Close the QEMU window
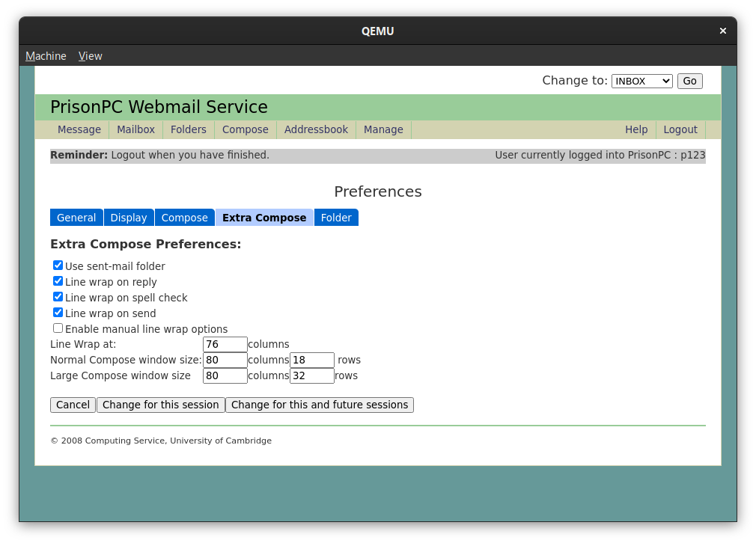 [x=723, y=31]
